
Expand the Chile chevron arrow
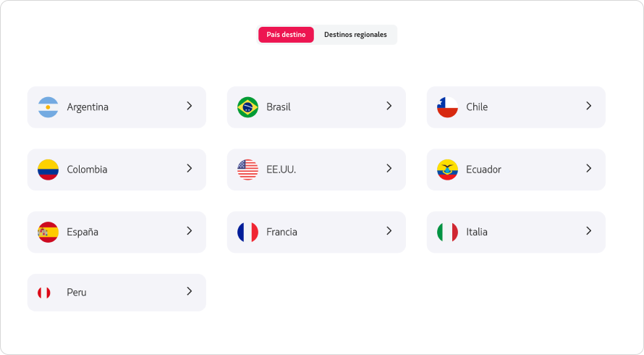pos(589,106)
